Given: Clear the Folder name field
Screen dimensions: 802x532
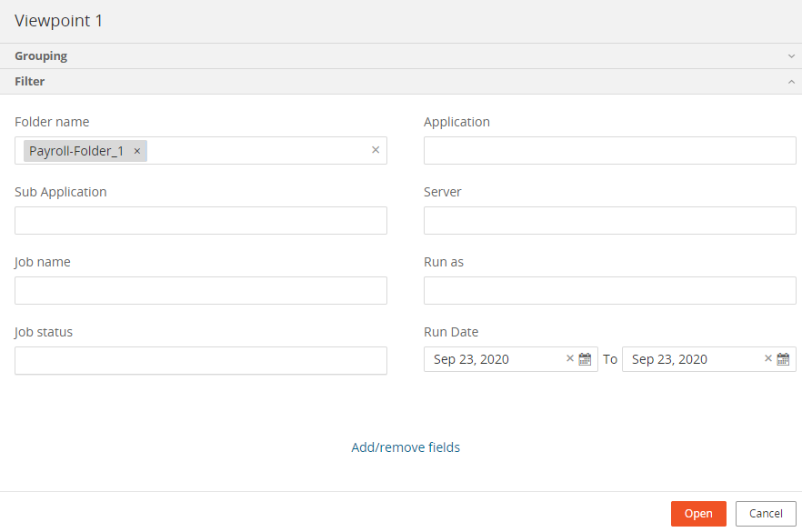Looking at the screenshot, I should click(x=376, y=150).
